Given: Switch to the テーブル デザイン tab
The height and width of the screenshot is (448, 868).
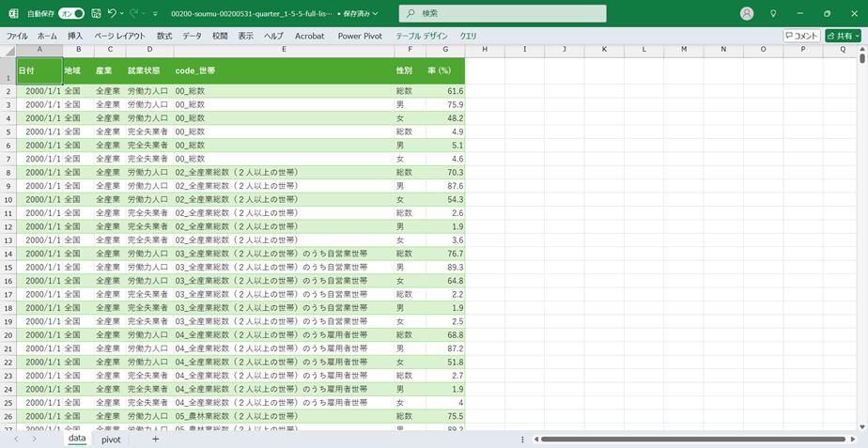Looking at the screenshot, I should [x=422, y=36].
